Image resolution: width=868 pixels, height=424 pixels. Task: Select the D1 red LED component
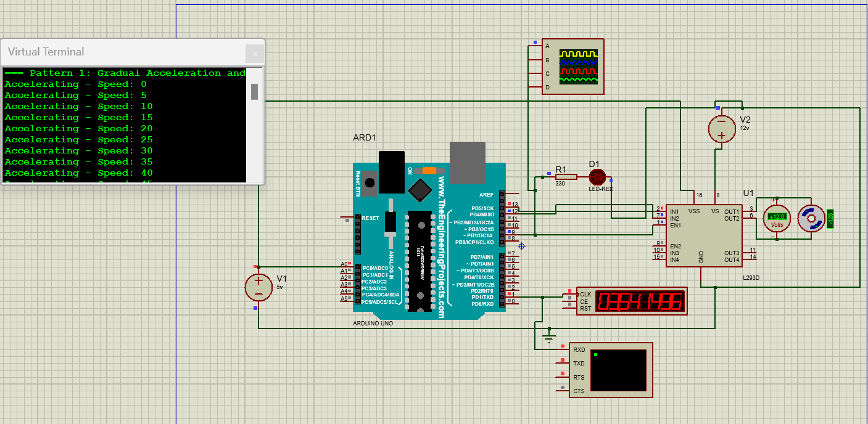point(597,177)
